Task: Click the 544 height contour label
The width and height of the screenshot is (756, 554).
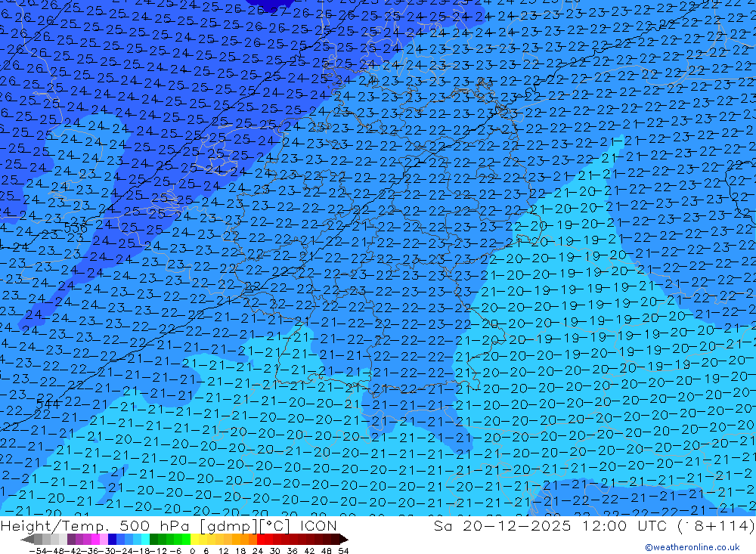Action: [48, 404]
